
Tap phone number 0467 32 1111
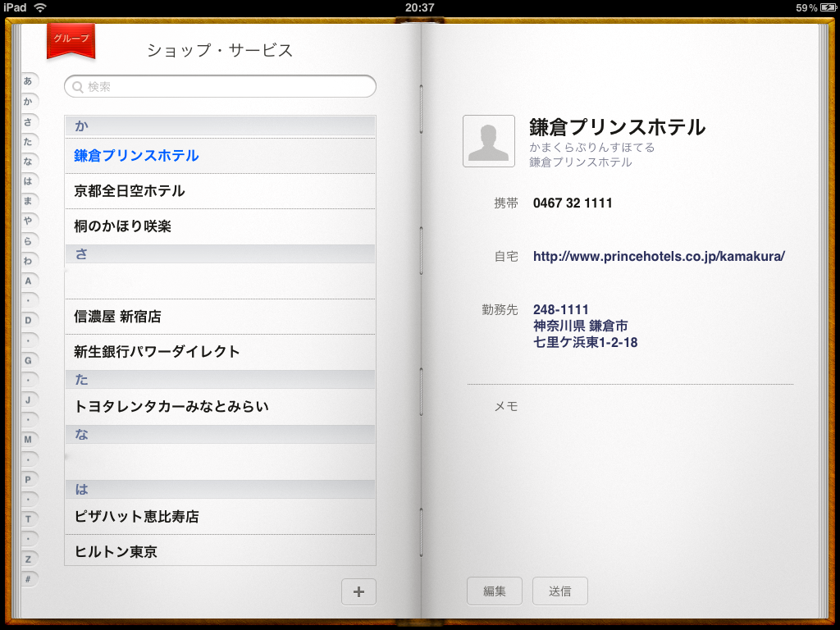click(573, 203)
